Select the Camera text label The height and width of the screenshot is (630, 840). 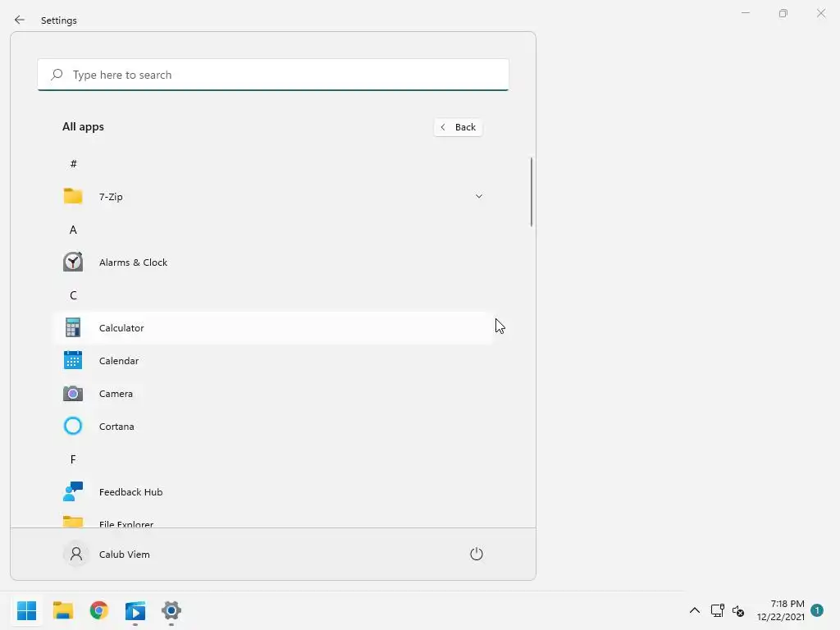[x=116, y=394]
